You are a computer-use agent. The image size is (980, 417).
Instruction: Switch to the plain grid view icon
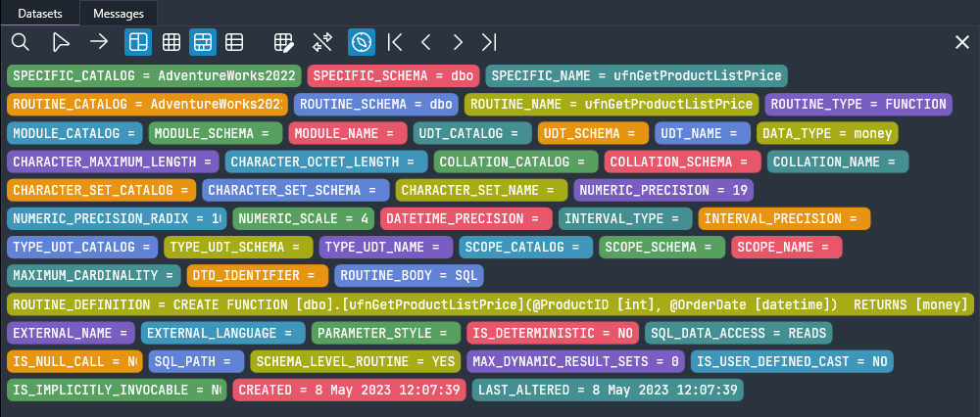click(x=171, y=41)
